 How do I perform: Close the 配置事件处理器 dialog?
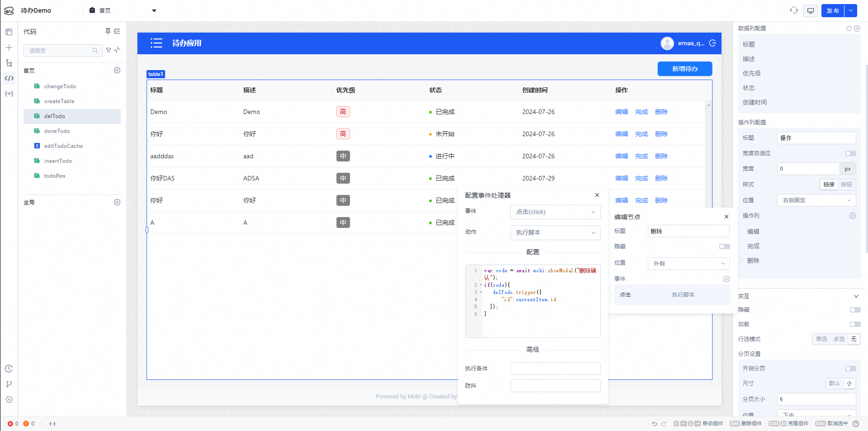(x=597, y=195)
